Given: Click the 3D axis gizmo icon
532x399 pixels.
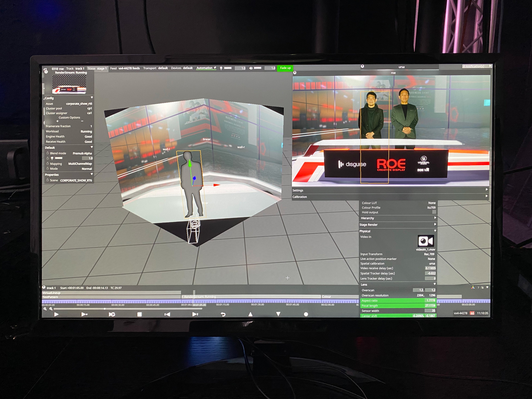Looking at the screenshot, I should click(473, 287).
